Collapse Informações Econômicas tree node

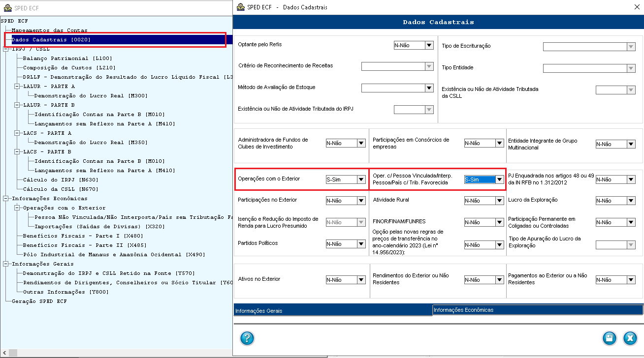pos(5,198)
